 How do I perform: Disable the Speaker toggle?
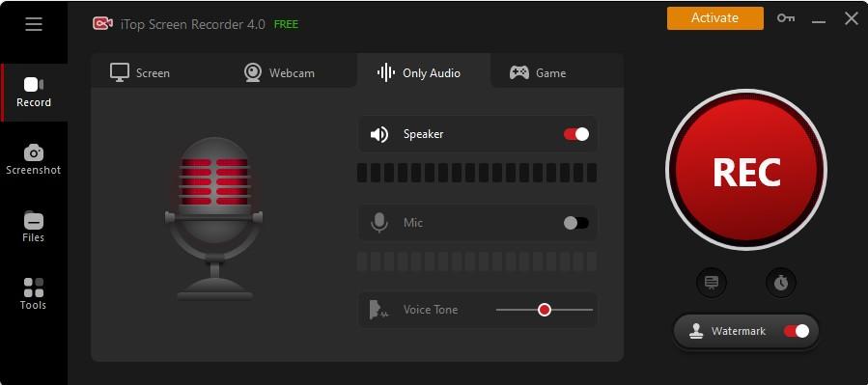point(576,134)
